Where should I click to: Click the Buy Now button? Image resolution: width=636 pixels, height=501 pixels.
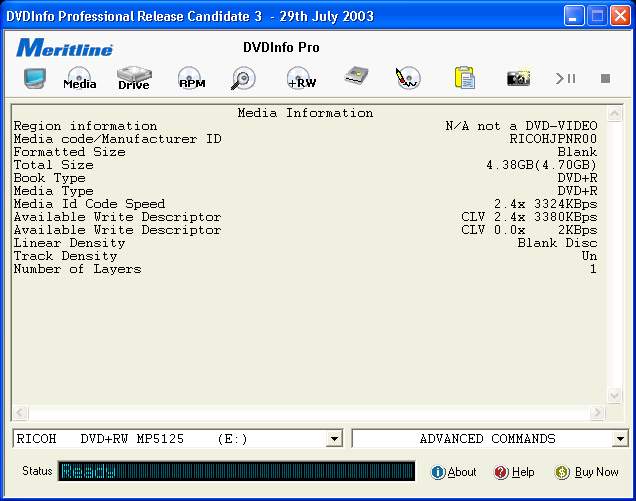click(x=587, y=472)
